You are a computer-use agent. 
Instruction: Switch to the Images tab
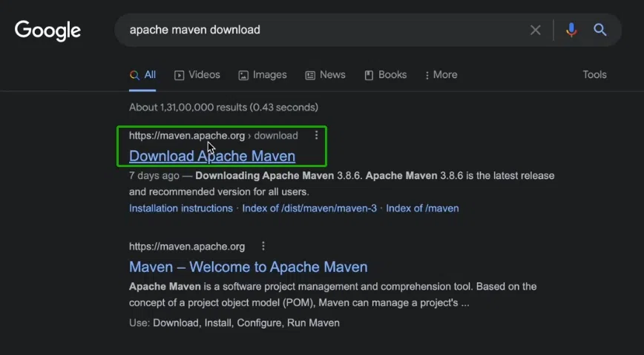click(x=263, y=75)
